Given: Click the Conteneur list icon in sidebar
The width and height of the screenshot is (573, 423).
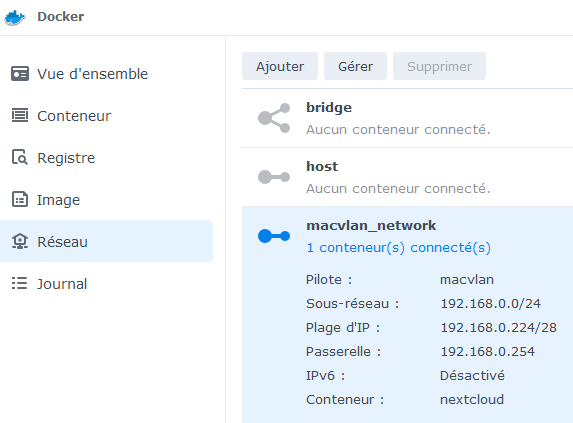Looking at the screenshot, I should [x=20, y=115].
